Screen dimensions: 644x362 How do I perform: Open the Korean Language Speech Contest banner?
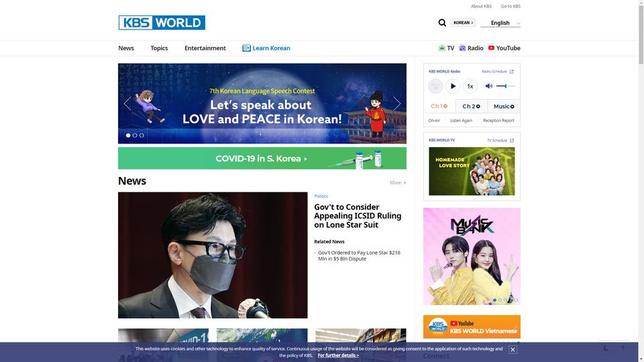[x=262, y=103]
